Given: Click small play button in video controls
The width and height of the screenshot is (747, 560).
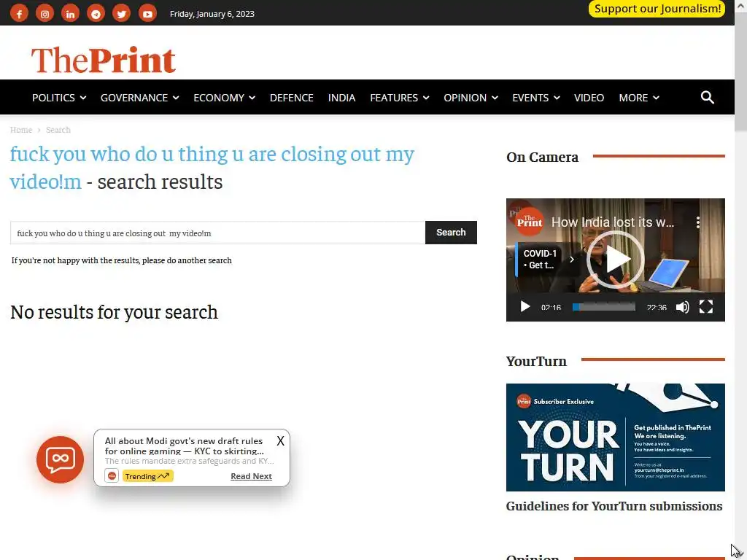Looking at the screenshot, I should 525,307.
